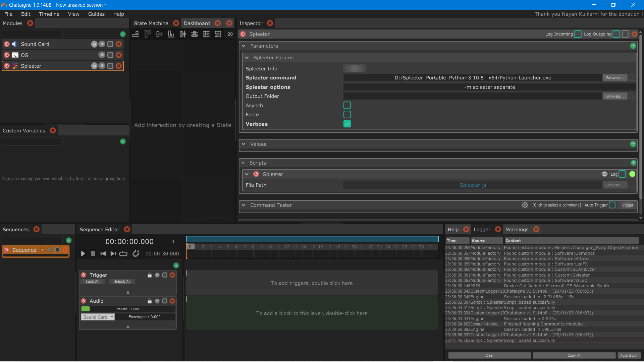The height and width of the screenshot is (362, 644).
Task: Click the Clear log button
Action: [489, 355]
